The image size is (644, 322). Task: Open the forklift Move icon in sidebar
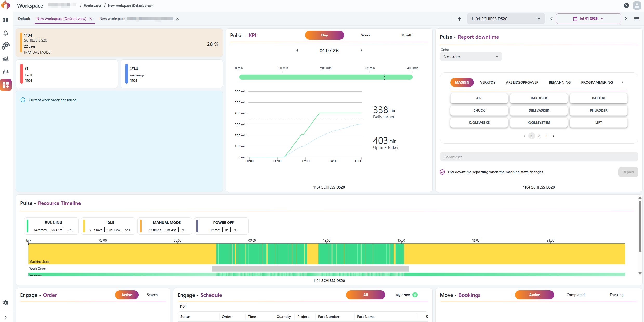6,59
